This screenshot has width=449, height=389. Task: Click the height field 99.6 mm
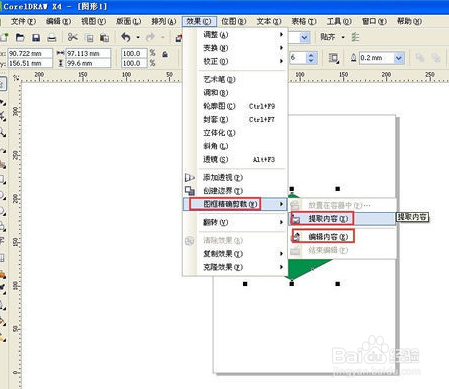pyautogui.click(x=88, y=63)
